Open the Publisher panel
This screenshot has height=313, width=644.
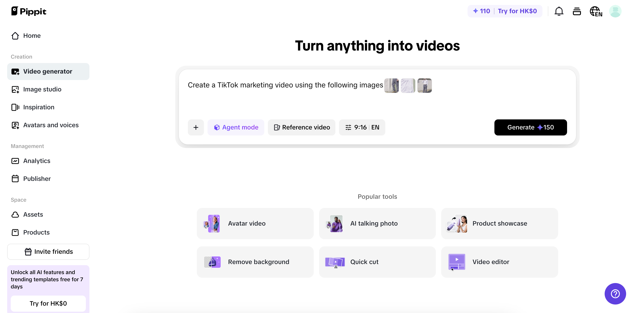coord(37,178)
